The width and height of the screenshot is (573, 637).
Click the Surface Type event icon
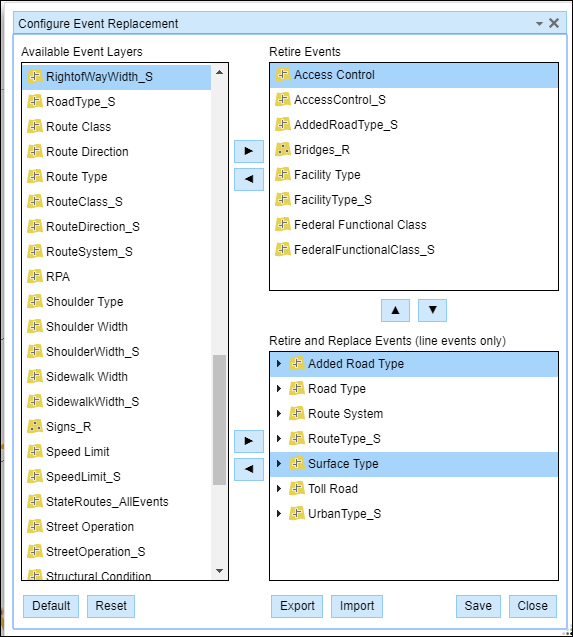pyautogui.click(x=297, y=463)
